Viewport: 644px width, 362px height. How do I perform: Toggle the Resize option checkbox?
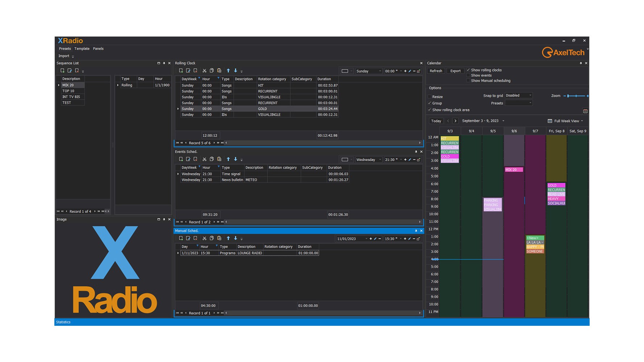[429, 97]
